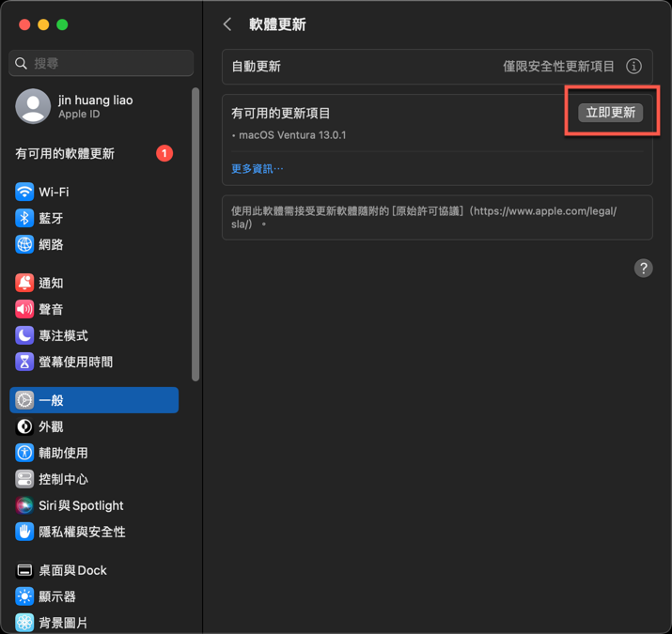Viewport: 672px width, 634px height.
Task: Go back using the chevron beside 軟體更新
Action: pos(227,24)
